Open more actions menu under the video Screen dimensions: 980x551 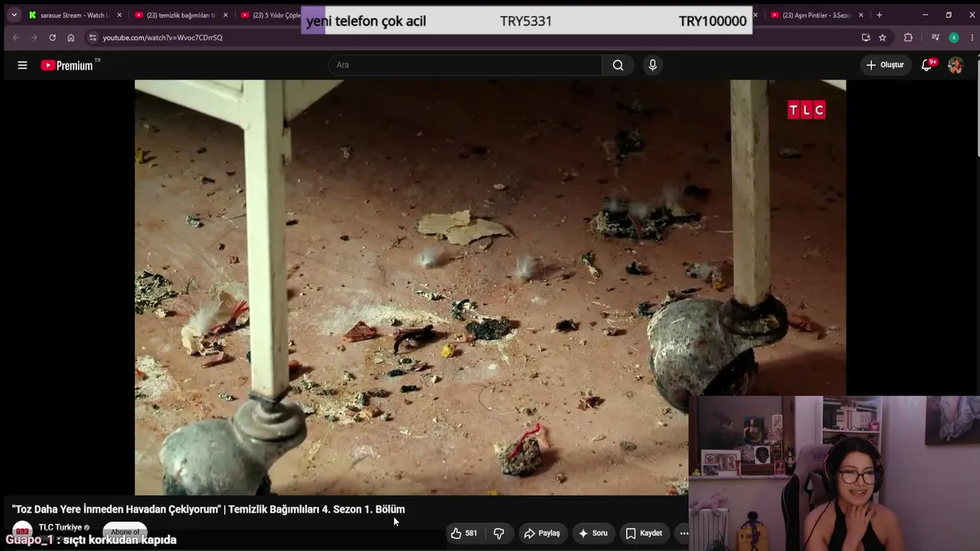(684, 533)
